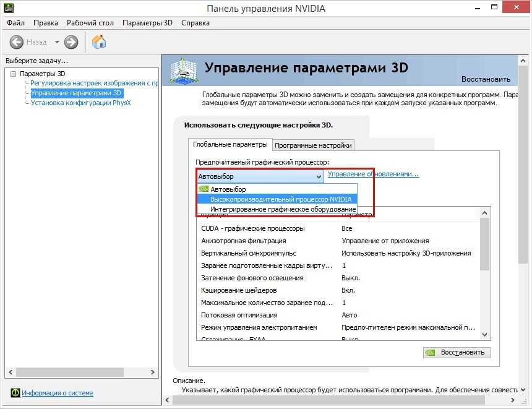This screenshot has width=532, height=409.
Task: Click the task pane horizontal scrollbar thumb
Action: (x=70, y=372)
